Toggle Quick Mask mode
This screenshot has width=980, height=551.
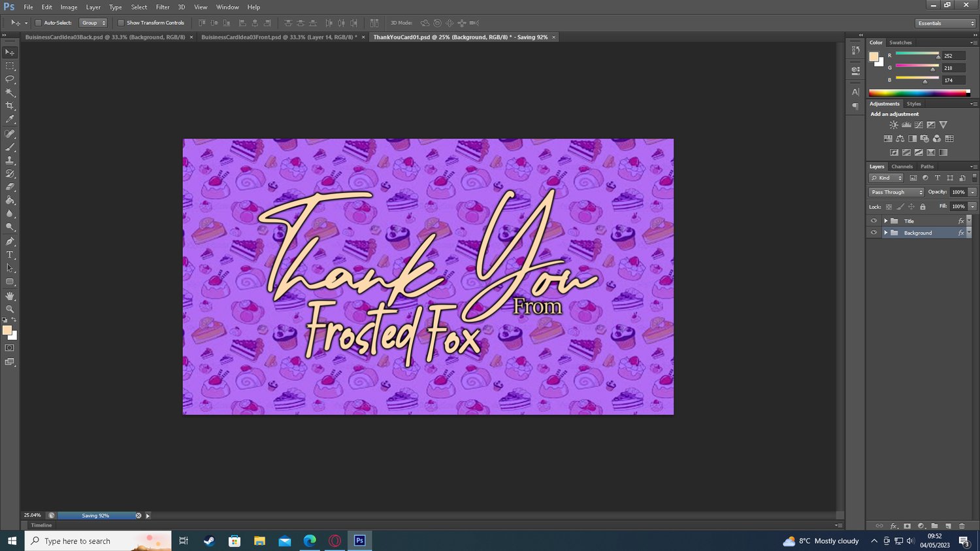coord(10,348)
